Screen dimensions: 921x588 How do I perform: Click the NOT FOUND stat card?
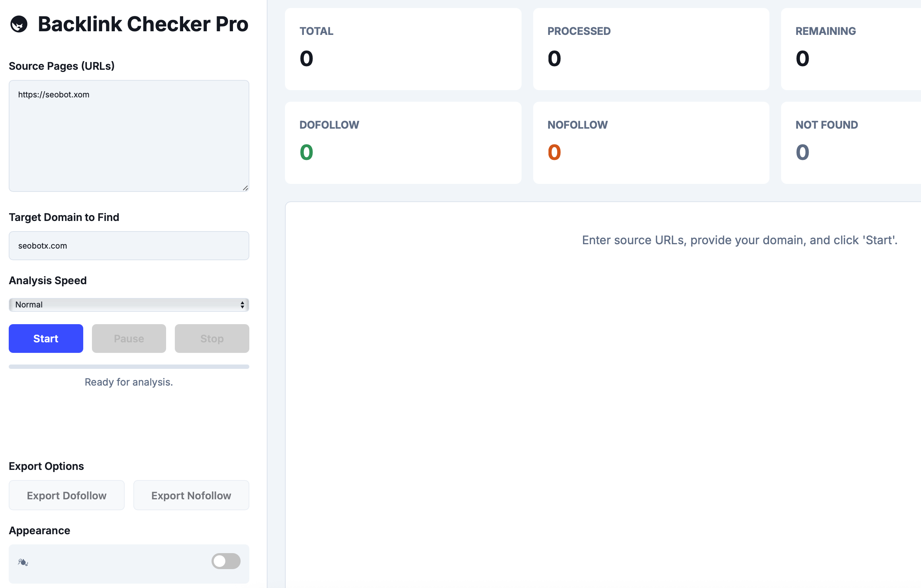coord(851,142)
